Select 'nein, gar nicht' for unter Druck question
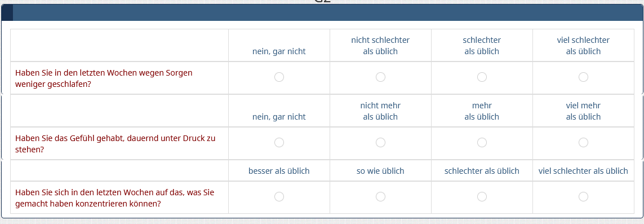This screenshot has height=224, width=644. click(279, 142)
